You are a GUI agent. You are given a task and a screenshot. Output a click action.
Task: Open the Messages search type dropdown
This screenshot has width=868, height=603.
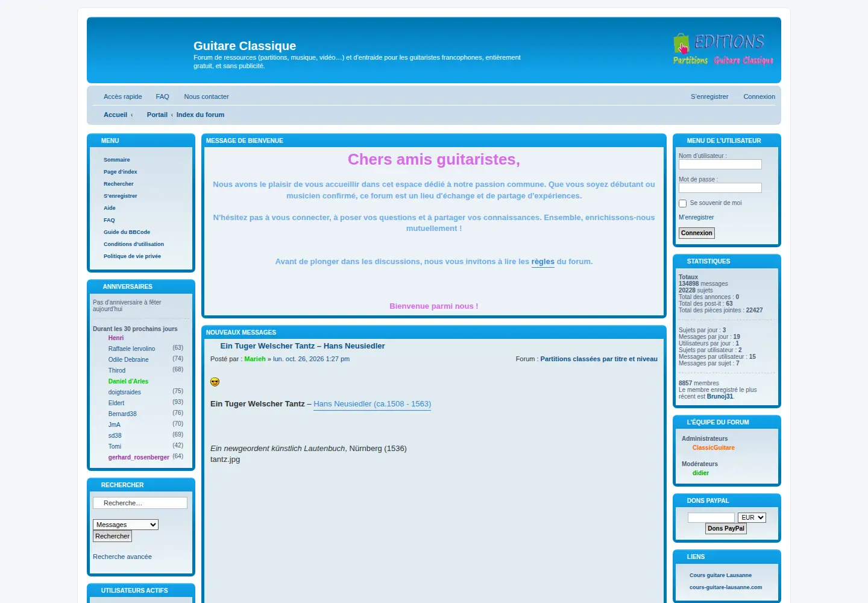point(125,525)
